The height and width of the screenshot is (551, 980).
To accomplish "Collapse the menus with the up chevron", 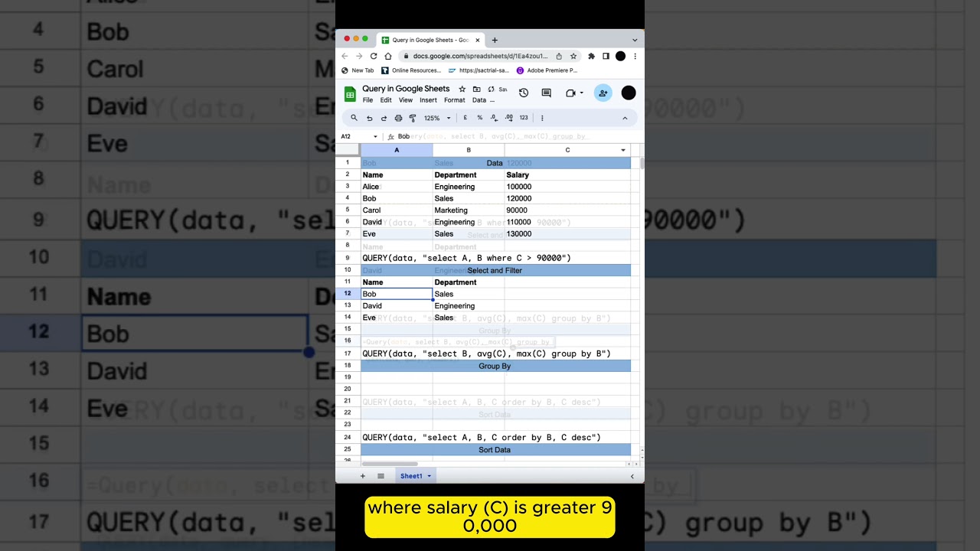I will [x=625, y=118].
